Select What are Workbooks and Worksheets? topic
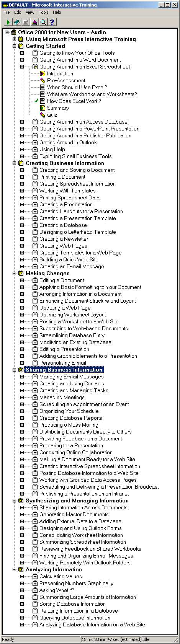Image resolution: width=180 pixels, height=644 pixels. pyautogui.click(x=92, y=94)
